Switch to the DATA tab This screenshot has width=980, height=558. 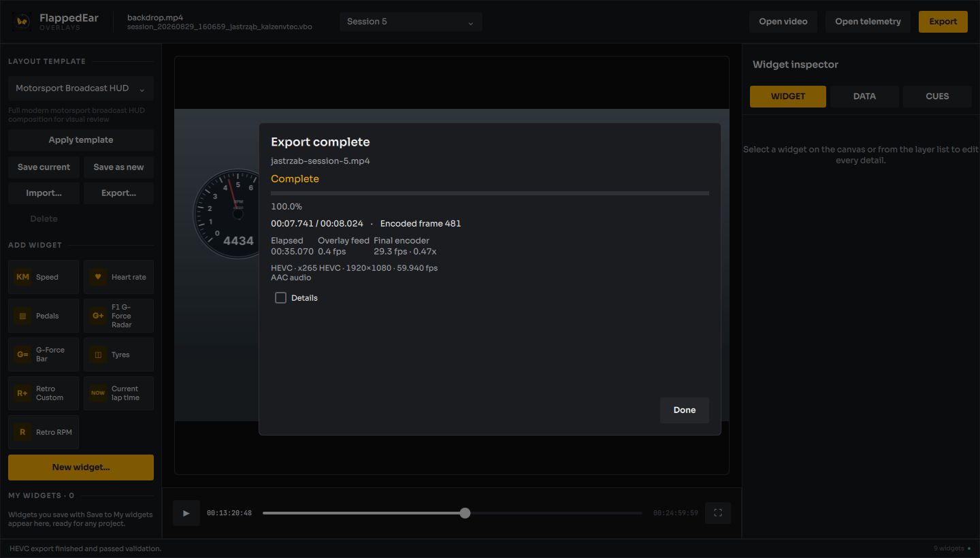(x=864, y=97)
